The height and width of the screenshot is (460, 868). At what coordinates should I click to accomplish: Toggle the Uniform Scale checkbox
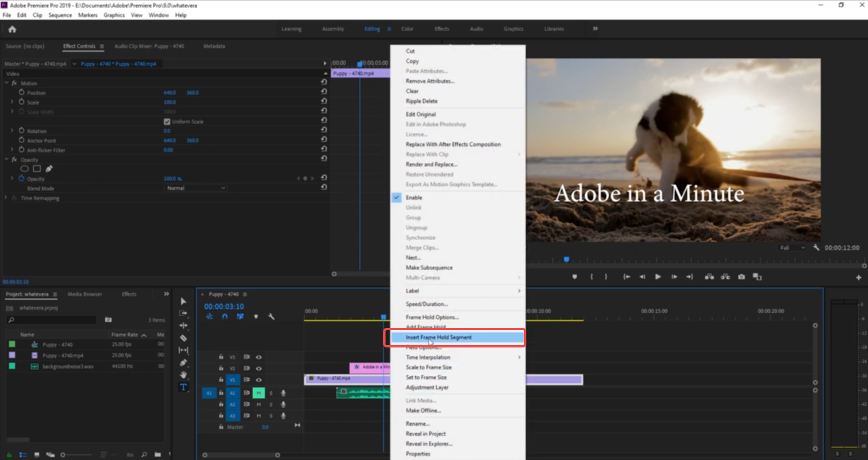pyautogui.click(x=167, y=121)
